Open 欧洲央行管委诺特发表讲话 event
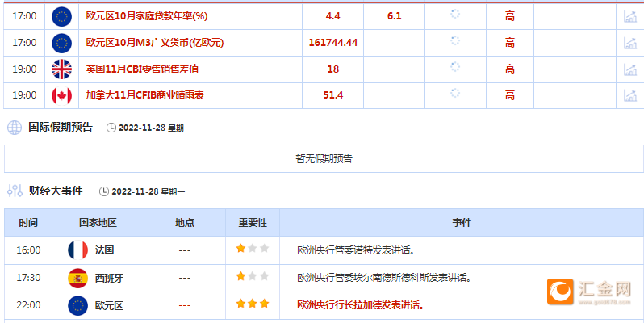644x323 pixels. pyautogui.click(x=356, y=250)
